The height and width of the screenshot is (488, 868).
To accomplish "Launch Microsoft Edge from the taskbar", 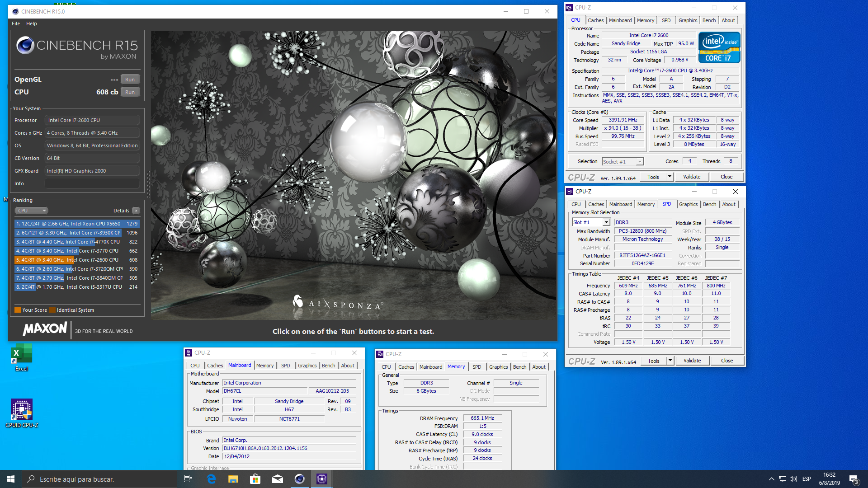I will 211,479.
